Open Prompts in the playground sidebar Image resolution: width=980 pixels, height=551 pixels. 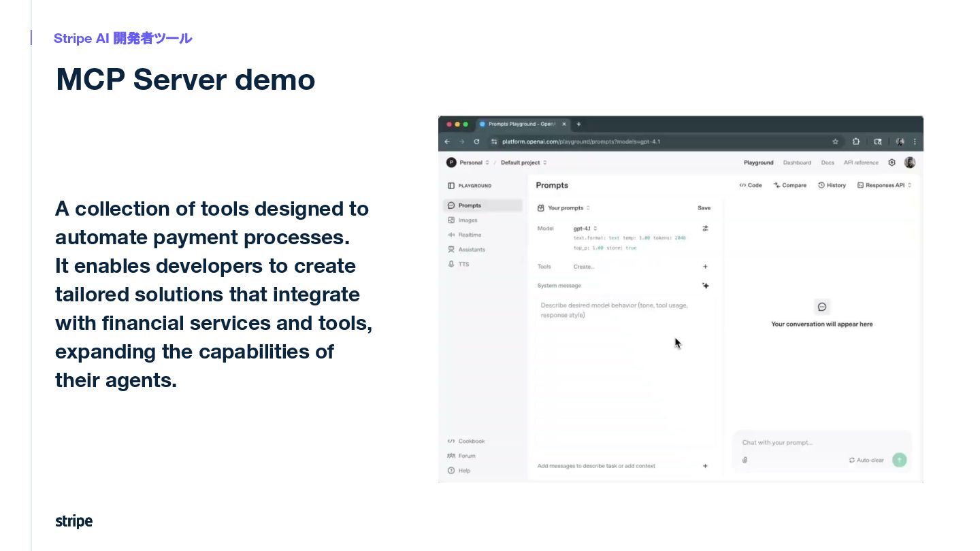click(x=483, y=205)
